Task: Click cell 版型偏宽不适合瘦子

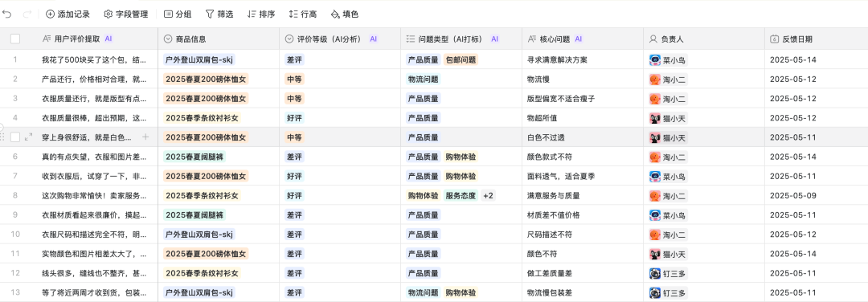Action: click(x=561, y=99)
